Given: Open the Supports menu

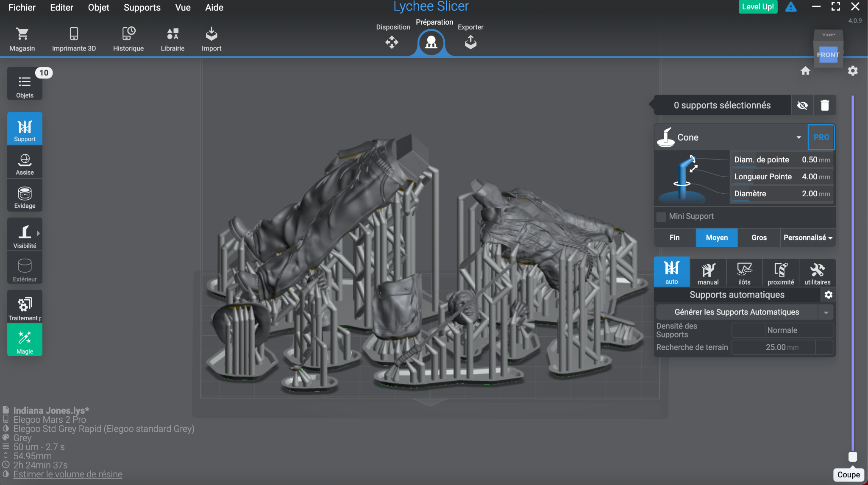Looking at the screenshot, I should [x=142, y=8].
